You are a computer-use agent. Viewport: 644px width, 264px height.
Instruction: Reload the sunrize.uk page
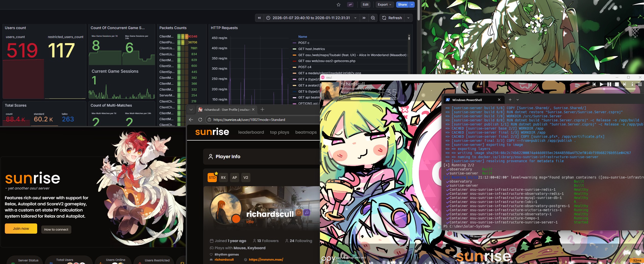click(x=200, y=120)
